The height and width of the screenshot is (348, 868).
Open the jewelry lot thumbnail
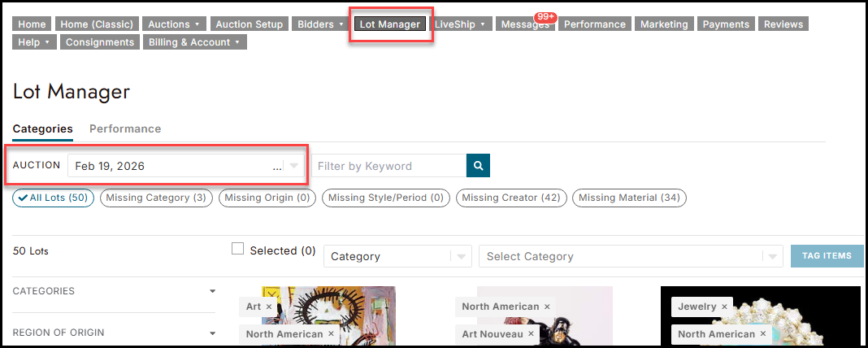[761, 315]
